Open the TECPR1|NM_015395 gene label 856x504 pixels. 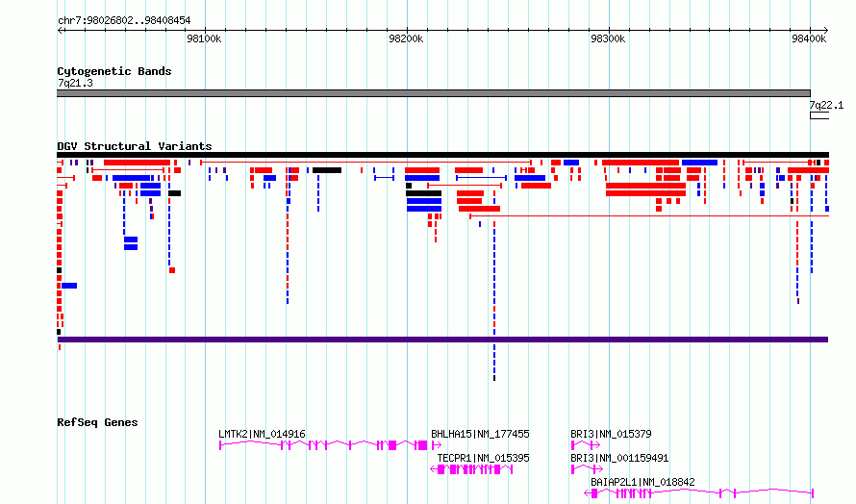point(483,458)
